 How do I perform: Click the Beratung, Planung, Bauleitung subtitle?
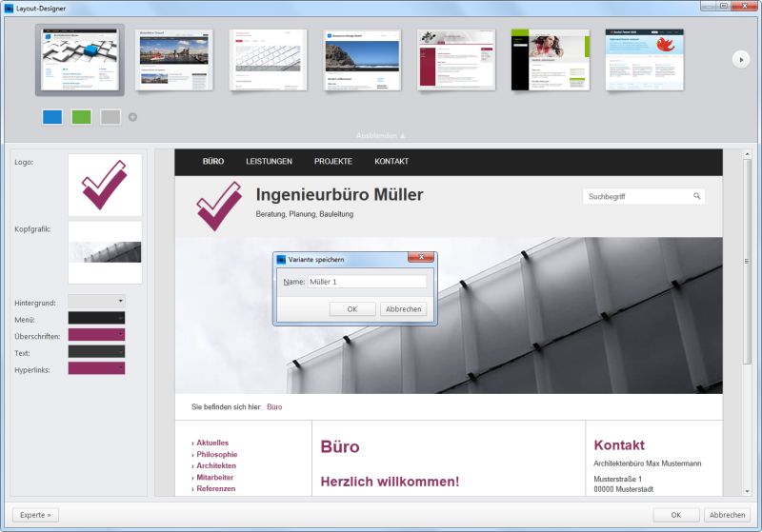click(x=304, y=214)
